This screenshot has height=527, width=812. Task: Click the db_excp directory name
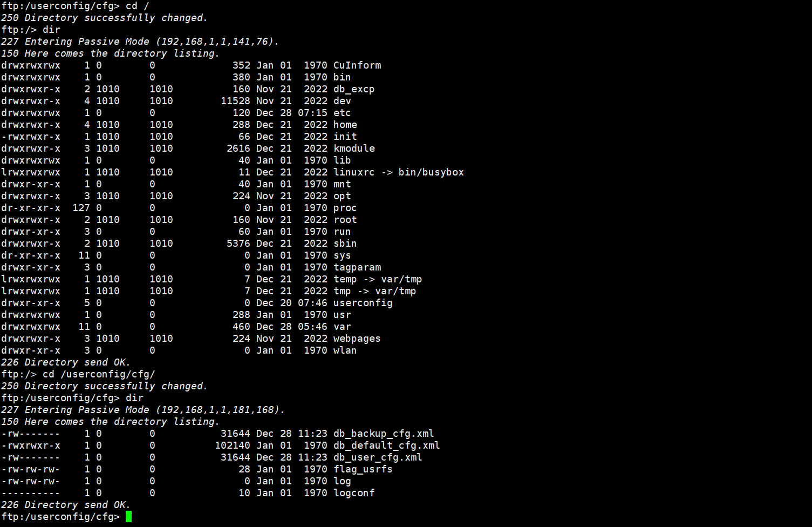click(x=353, y=89)
